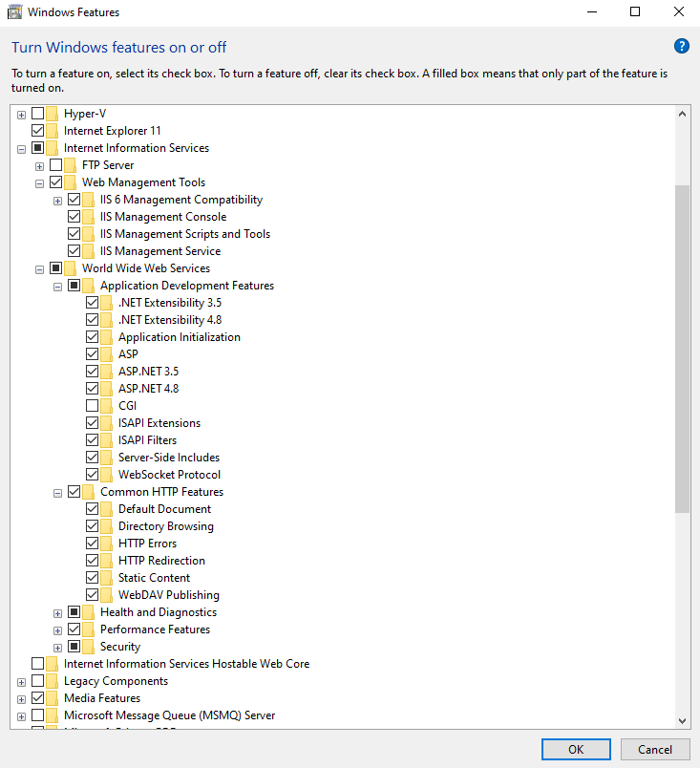
Task: Enable the FTP Server checkbox
Action: [55, 164]
